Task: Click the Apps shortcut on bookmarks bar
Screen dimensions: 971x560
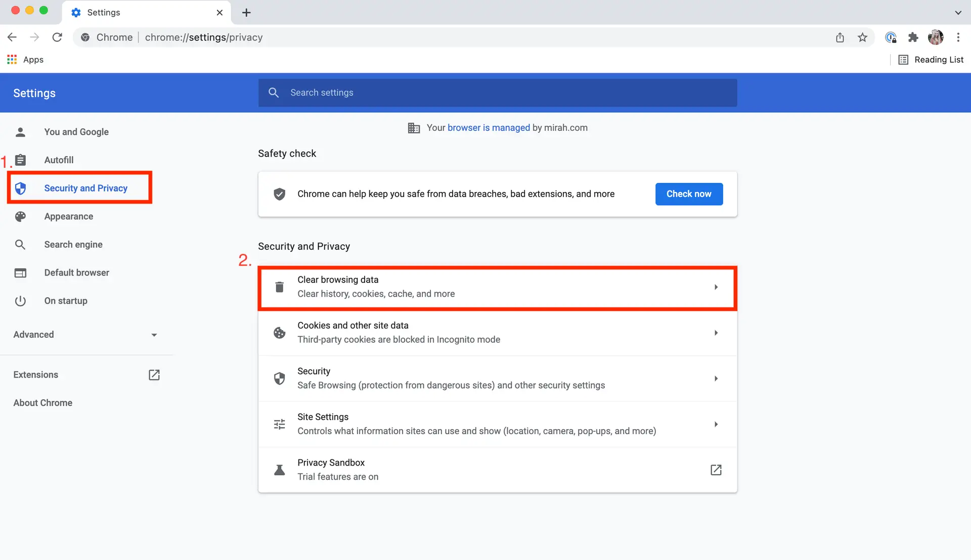Action: tap(25, 59)
